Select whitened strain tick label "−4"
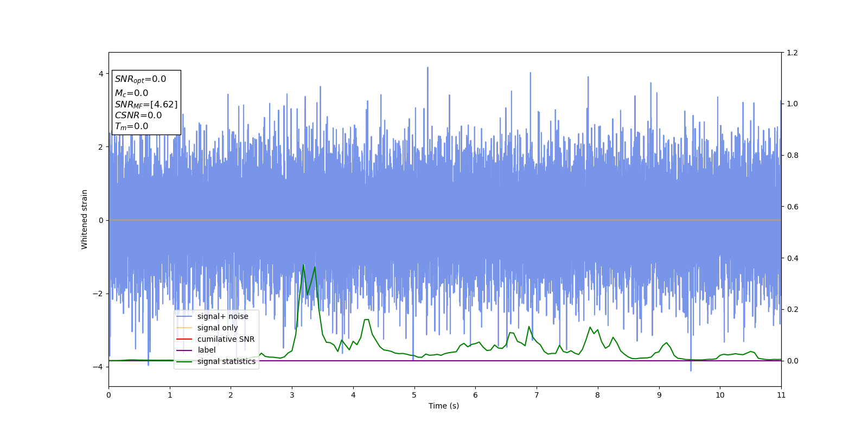The image size is (868, 434). (99, 367)
